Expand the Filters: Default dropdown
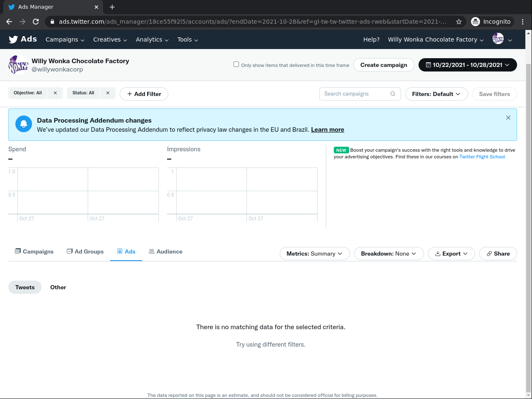532x399 pixels. pos(436,94)
